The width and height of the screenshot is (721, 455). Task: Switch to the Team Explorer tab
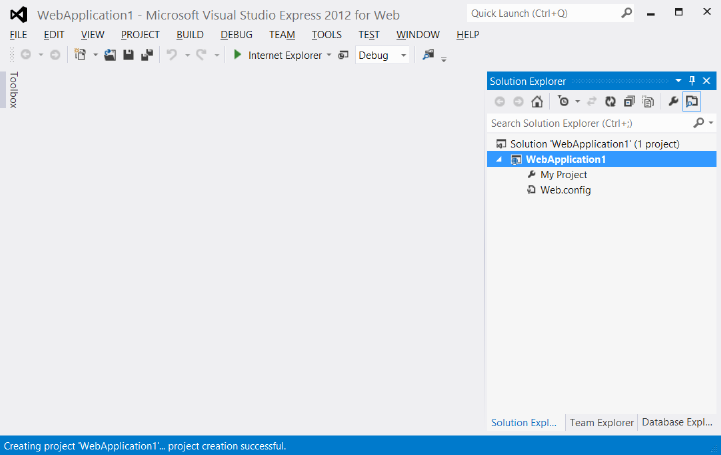click(x=601, y=422)
